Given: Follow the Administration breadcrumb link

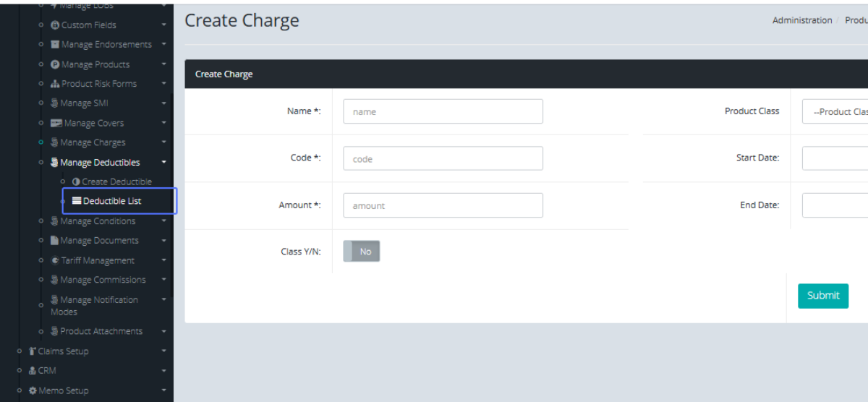Looking at the screenshot, I should 801,20.
